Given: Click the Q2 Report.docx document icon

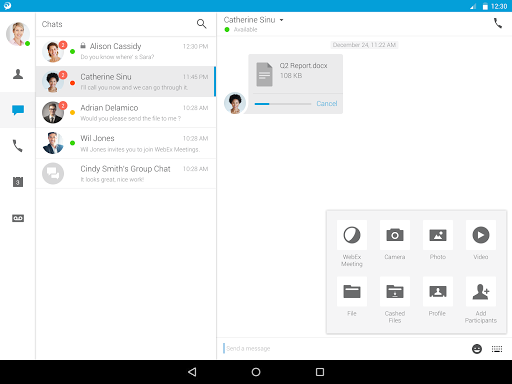Looking at the screenshot, I should [x=264, y=74].
